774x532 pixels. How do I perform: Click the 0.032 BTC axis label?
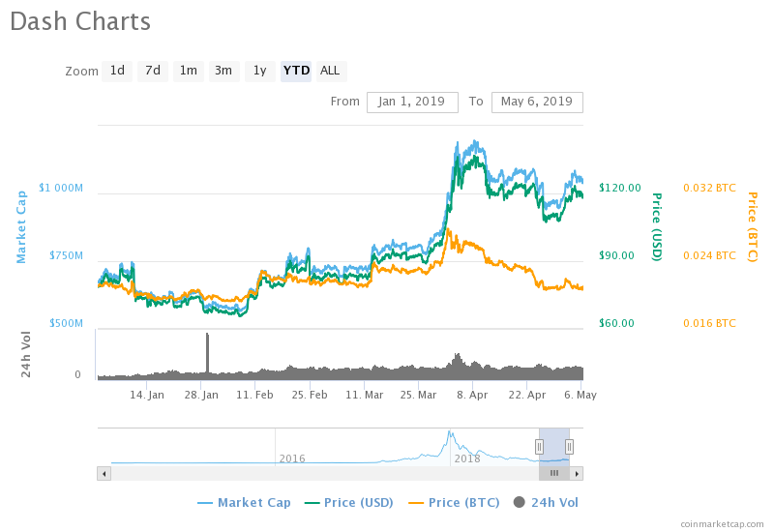(709, 188)
